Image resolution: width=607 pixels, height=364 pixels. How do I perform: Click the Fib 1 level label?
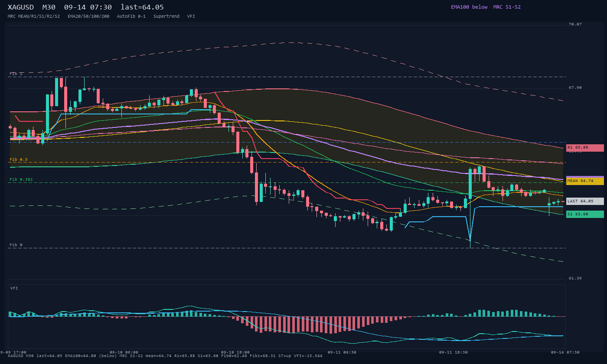tap(16, 74)
